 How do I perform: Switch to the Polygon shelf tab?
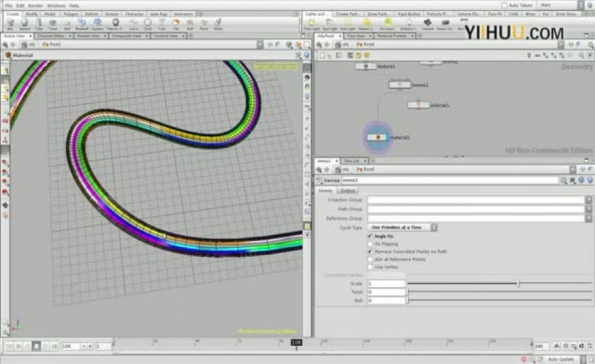(x=71, y=14)
